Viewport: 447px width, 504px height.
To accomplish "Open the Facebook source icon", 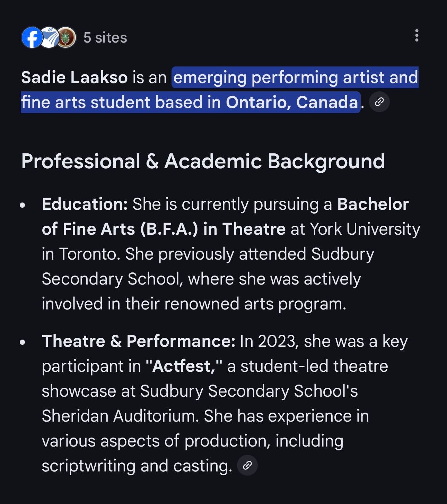I will point(32,37).
